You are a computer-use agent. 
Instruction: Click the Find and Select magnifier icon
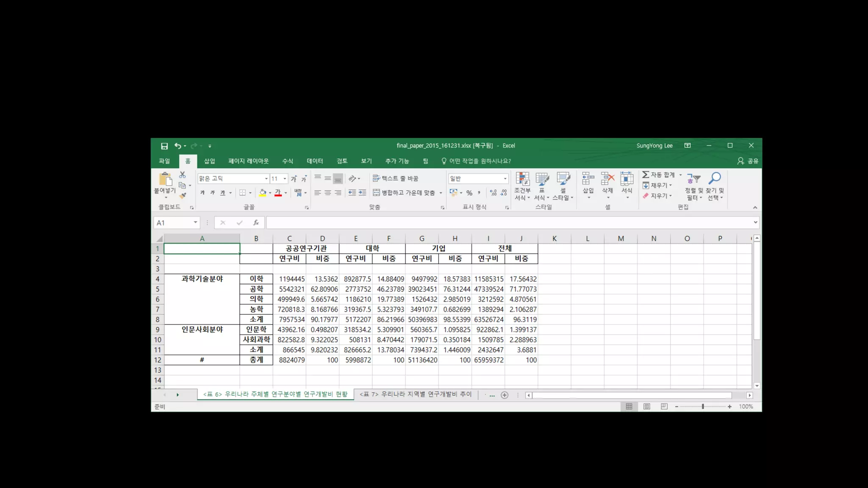coord(715,179)
